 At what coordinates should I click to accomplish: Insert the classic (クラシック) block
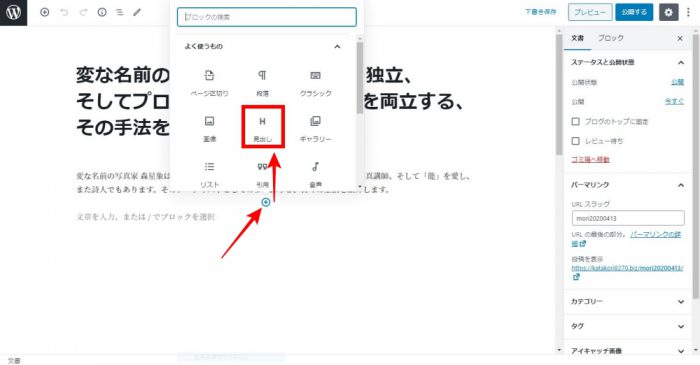(316, 83)
